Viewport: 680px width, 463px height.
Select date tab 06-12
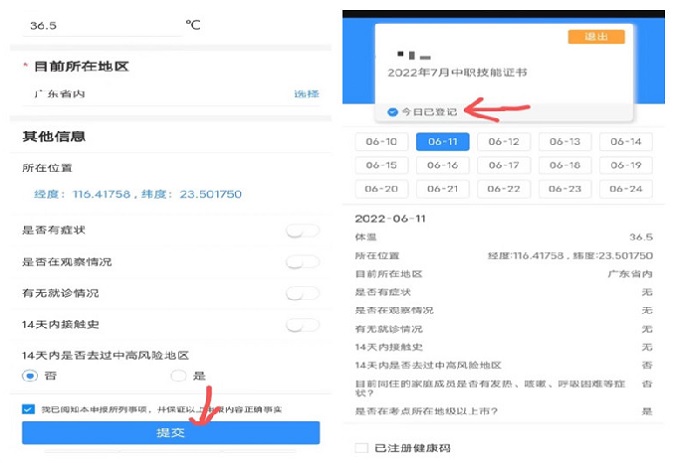click(x=503, y=142)
